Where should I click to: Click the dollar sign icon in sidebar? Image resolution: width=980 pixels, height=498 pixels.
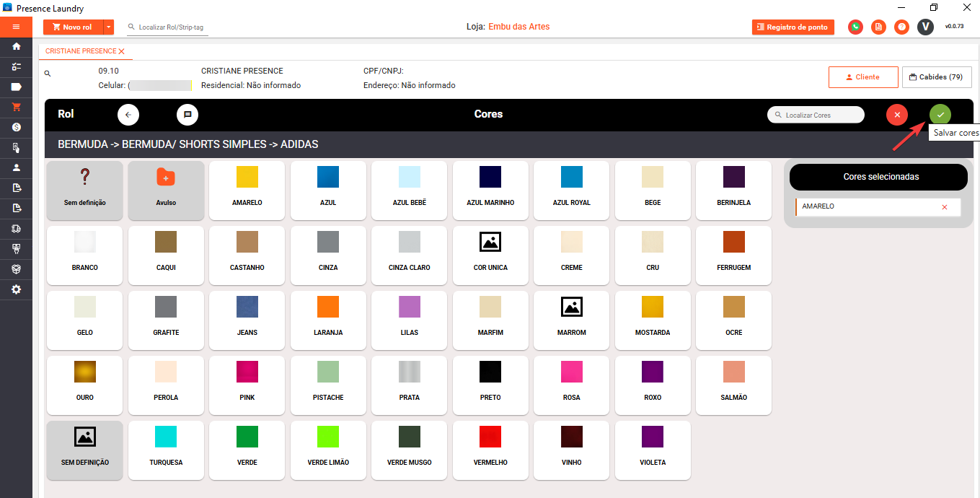tap(16, 127)
